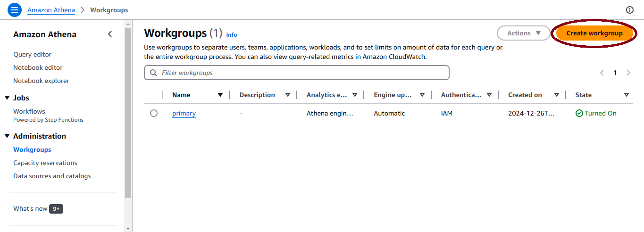This screenshot has width=644, height=232.
Task: Collapse the Amazon Athena sidebar with chevron
Action: click(110, 34)
